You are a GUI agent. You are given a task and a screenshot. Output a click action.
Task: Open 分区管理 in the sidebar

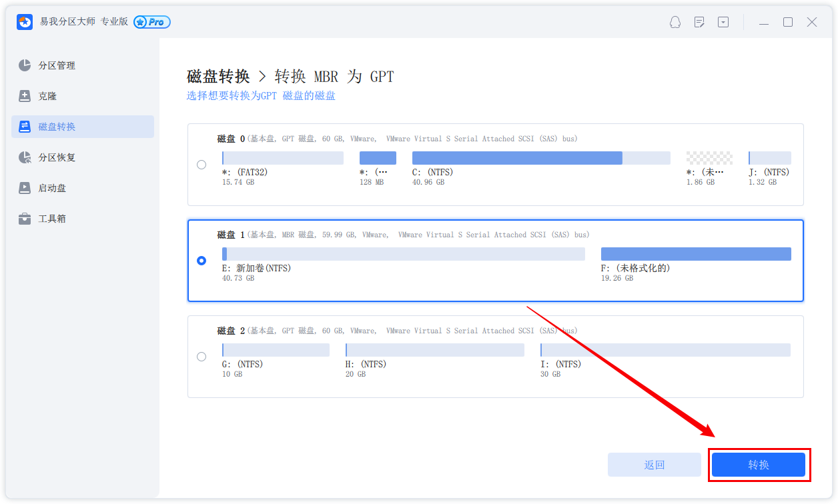[x=57, y=65]
